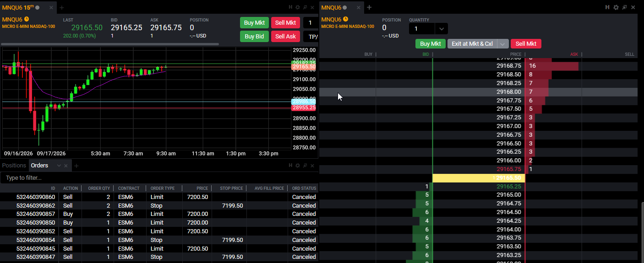
Task: Click gear icon in Orders panel header
Action: click(x=298, y=166)
